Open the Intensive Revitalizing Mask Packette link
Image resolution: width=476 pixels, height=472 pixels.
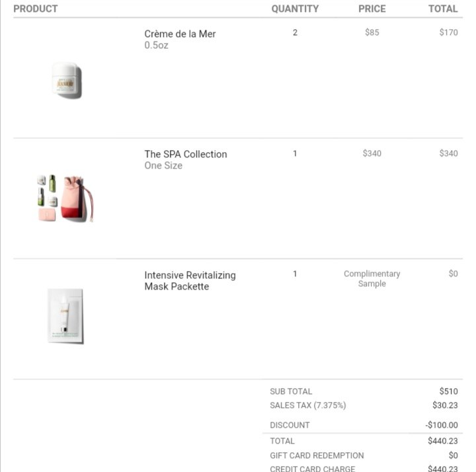190,281
